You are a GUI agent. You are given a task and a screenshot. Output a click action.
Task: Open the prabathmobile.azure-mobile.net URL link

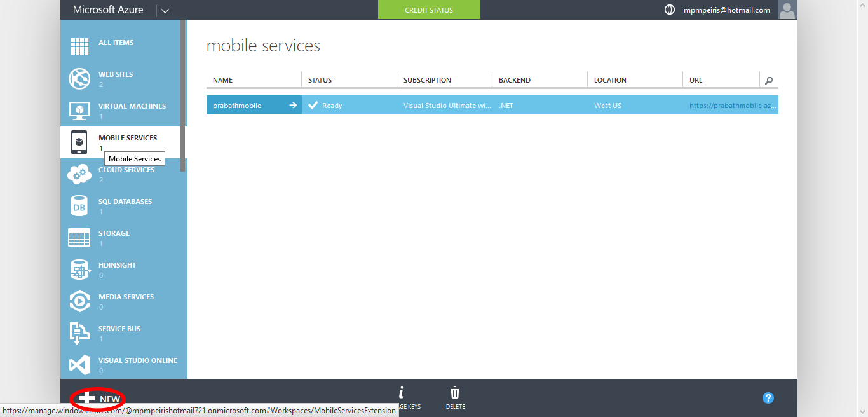click(731, 105)
